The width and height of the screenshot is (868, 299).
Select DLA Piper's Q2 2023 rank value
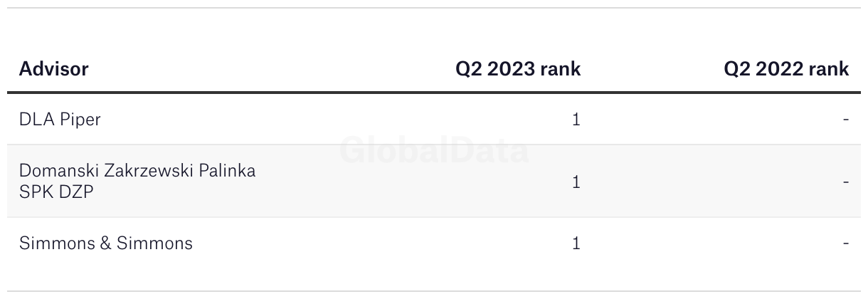pos(576,120)
